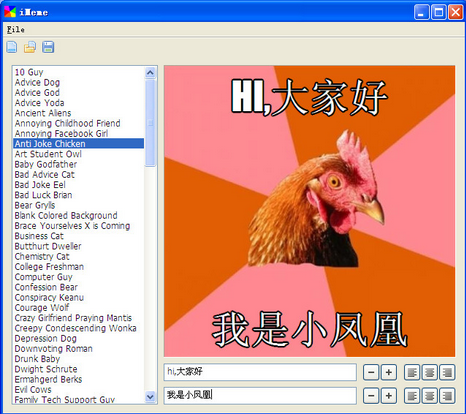The image size is (466, 414).
Task: Align bottom text left
Action: pyautogui.click(x=412, y=396)
